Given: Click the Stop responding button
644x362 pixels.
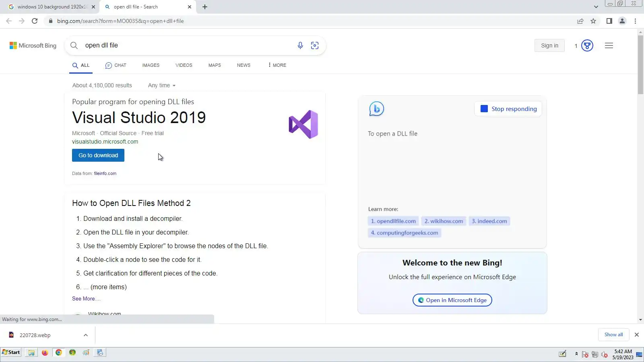Looking at the screenshot, I should 508,109.
